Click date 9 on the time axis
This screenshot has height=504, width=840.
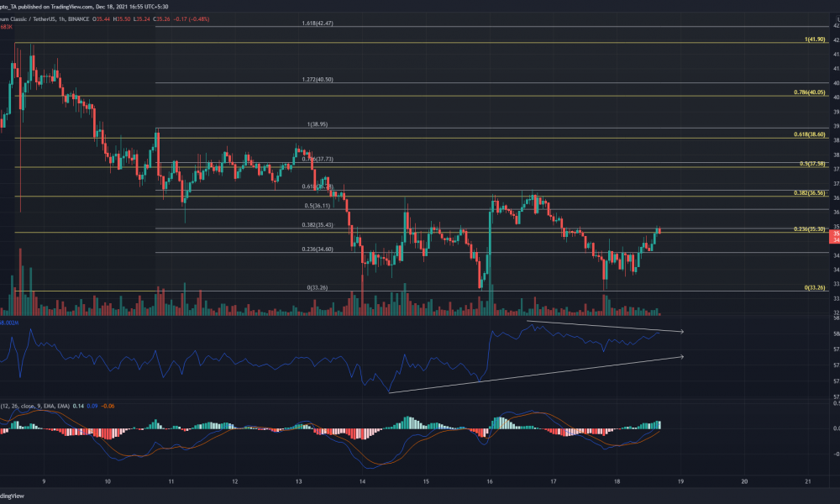[44, 481]
